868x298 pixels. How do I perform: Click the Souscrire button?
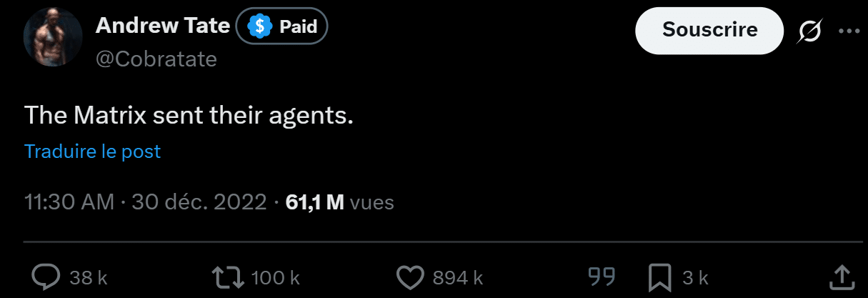click(709, 31)
